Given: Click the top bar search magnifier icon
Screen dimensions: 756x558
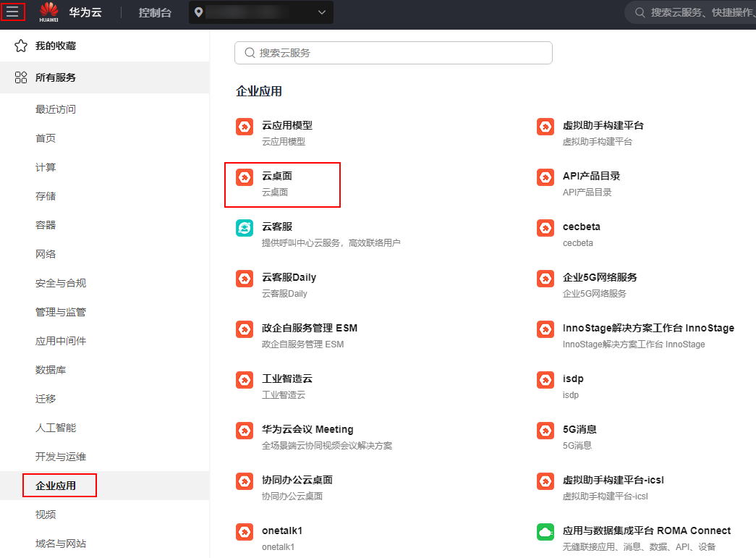Looking at the screenshot, I should 640,12.
